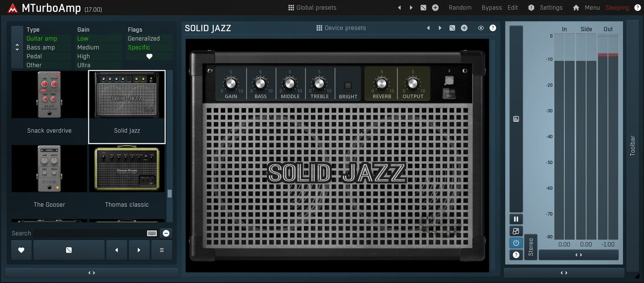
Task: Click the GAIN knob on the amp
Action: (x=231, y=84)
